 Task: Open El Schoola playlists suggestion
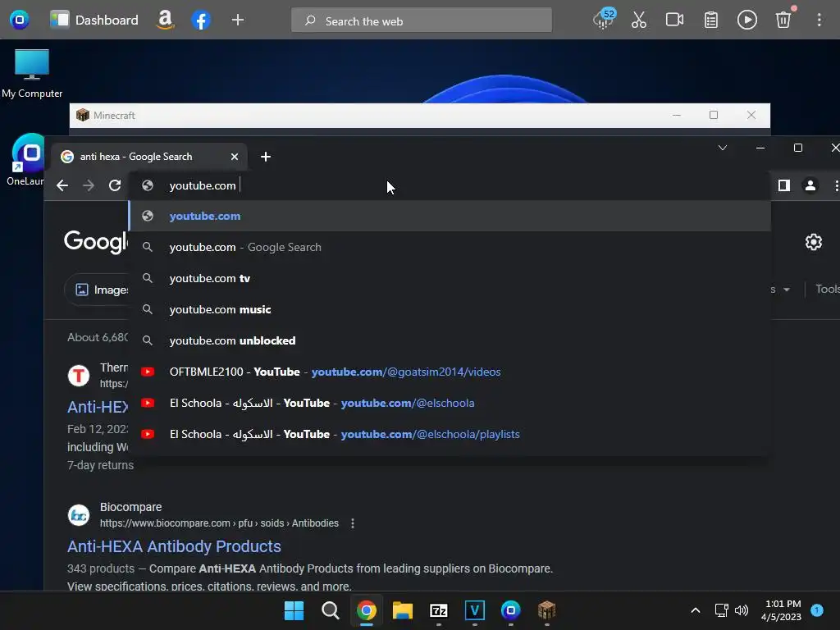(x=449, y=433)
